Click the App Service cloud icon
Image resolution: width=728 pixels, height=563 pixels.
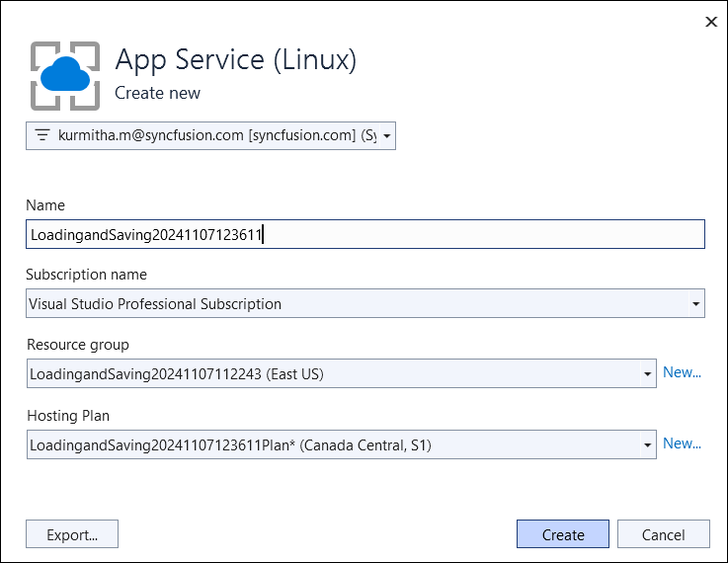65,76
